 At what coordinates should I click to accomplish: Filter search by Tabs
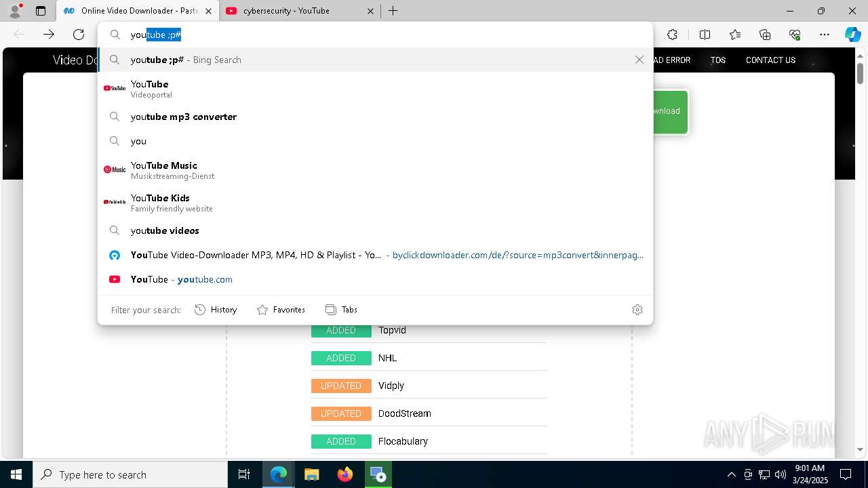point(341,310)
